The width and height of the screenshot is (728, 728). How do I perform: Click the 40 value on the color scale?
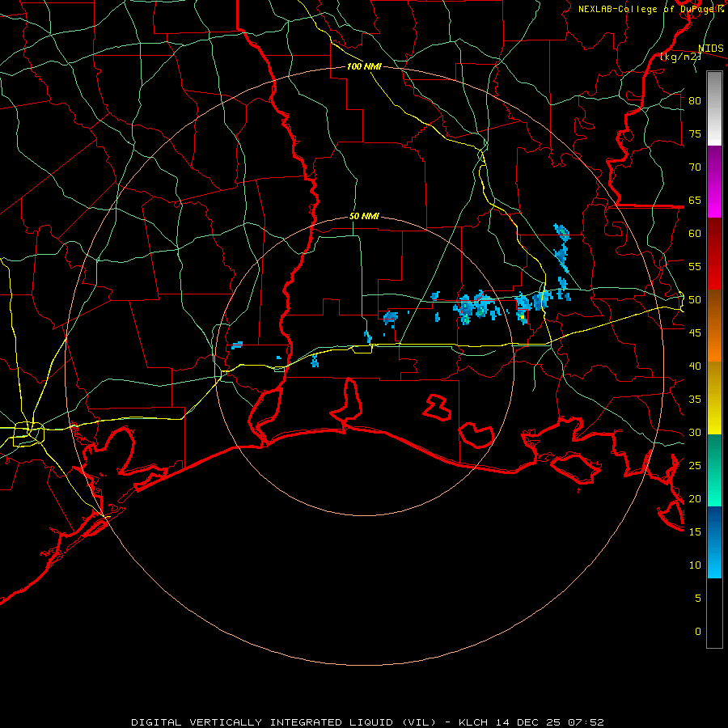[695, 366]
